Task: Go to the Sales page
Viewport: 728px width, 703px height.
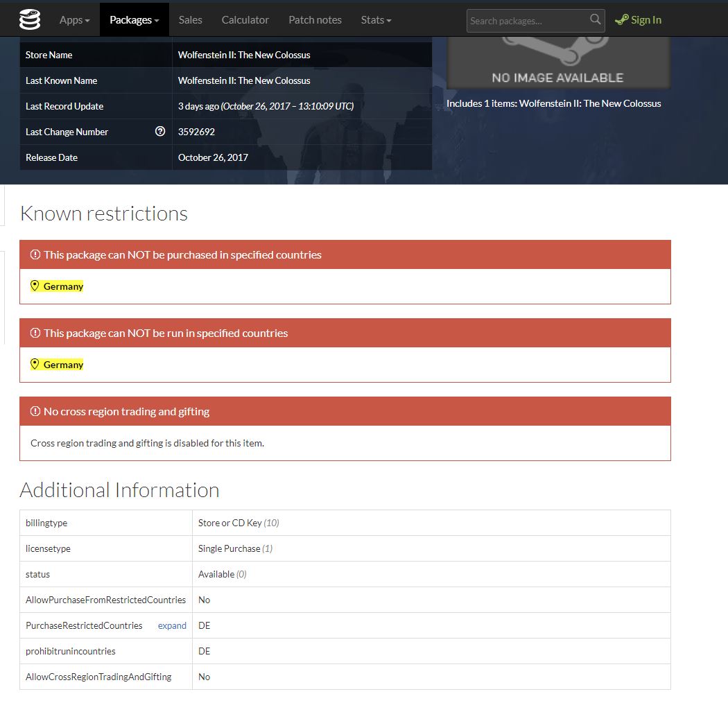Action: (191, 20)
